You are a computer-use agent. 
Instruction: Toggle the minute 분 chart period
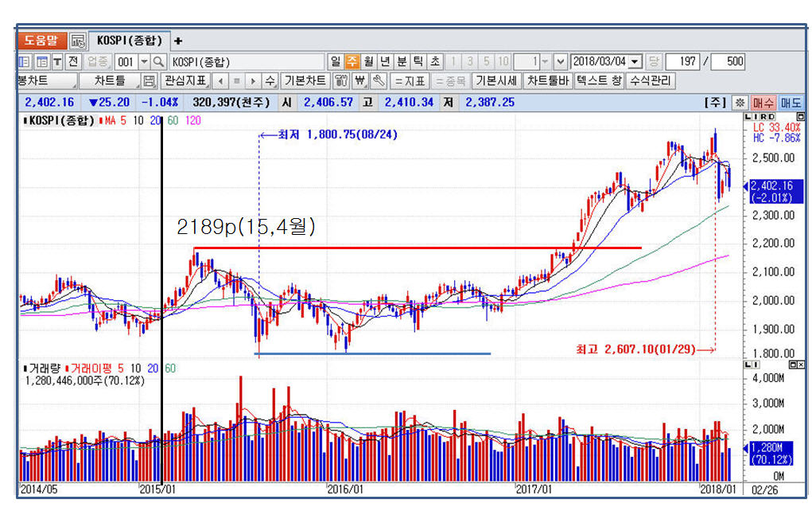402,61
